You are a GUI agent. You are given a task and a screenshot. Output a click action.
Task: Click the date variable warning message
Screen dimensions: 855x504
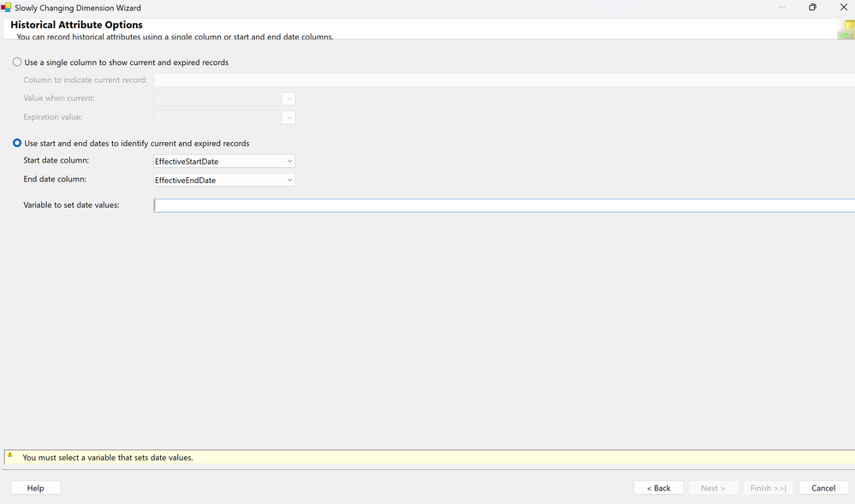(108, 458)
